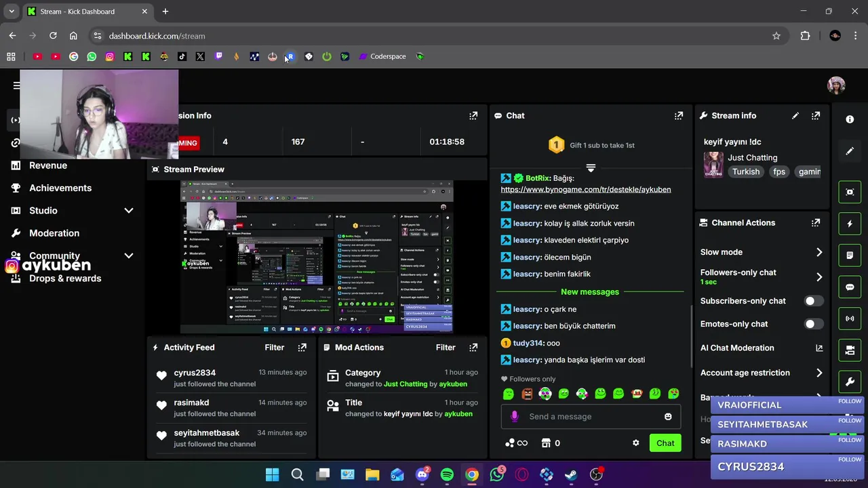Pop out the Session Info panel
Viewport: 868px width, 488px height.
[473, 116]
